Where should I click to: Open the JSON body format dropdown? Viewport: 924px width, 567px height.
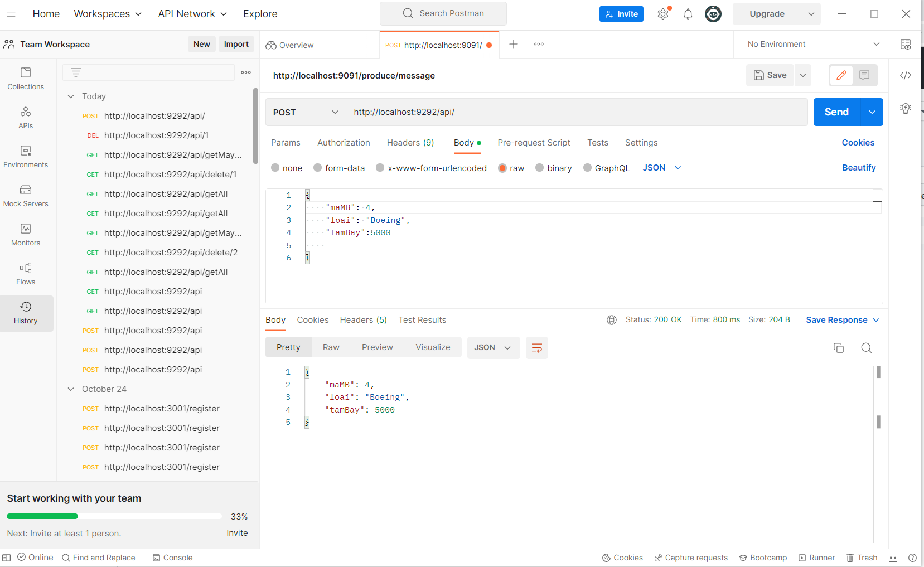click(x=662, y=168)
